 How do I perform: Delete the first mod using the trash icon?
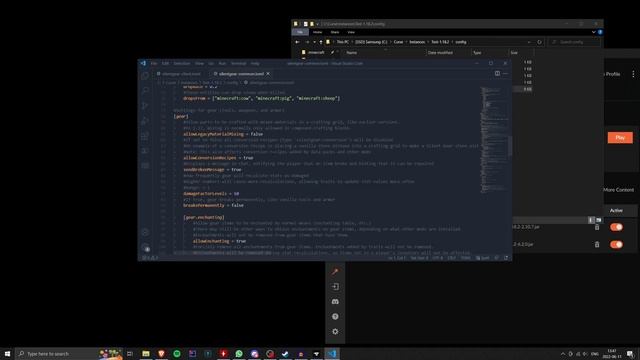point(597,227)
